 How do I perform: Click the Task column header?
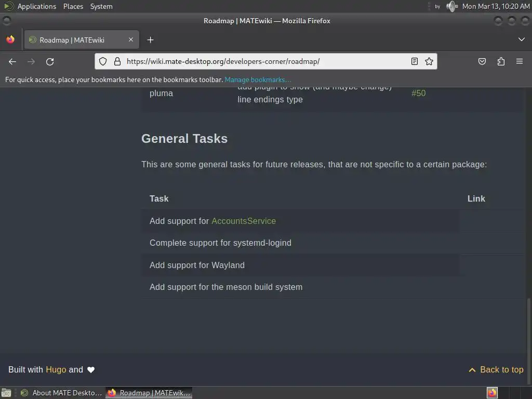(x=159, y=198)
